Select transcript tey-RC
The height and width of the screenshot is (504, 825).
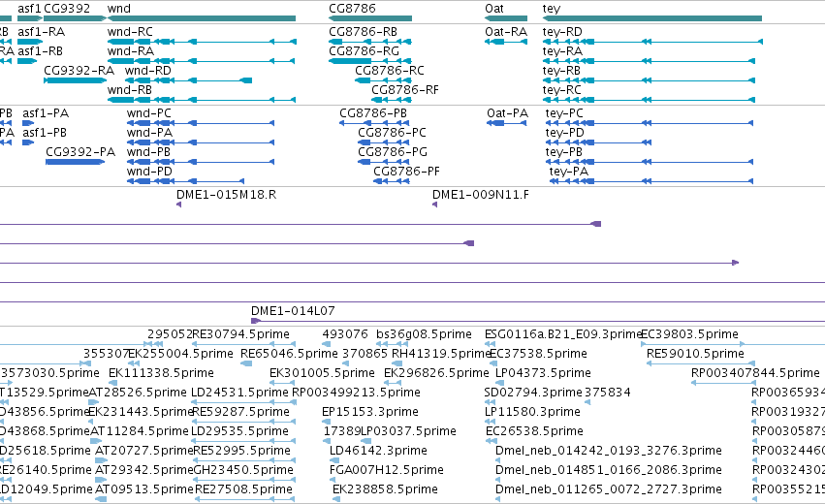click(562, 90)
